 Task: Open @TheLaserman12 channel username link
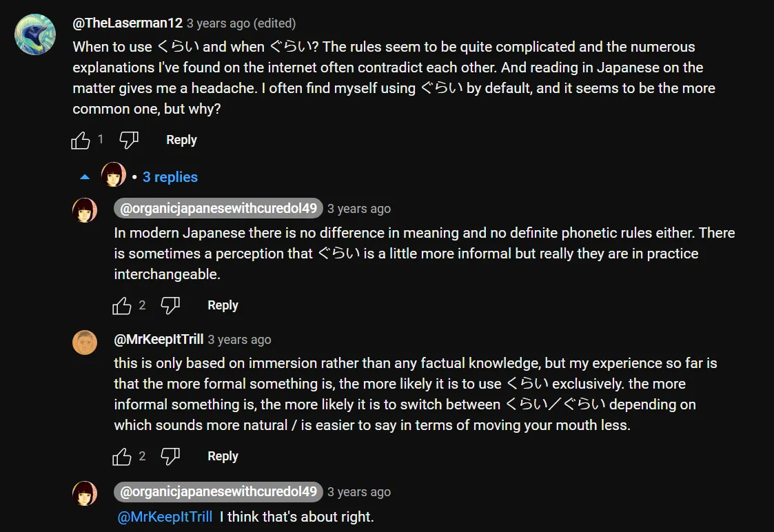[x=128, y=23]
